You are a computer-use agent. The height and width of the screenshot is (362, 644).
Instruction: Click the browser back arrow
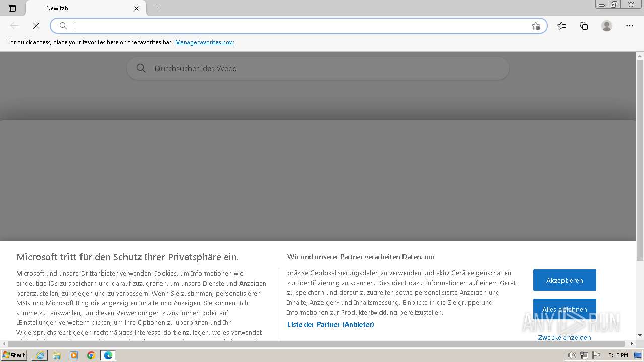14,26
